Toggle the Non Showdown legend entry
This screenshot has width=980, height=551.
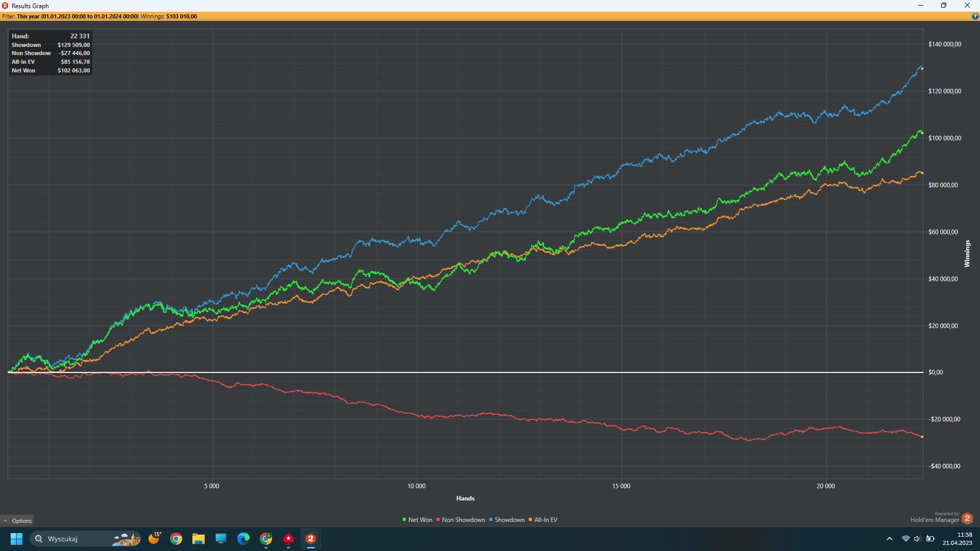[460, 520]
